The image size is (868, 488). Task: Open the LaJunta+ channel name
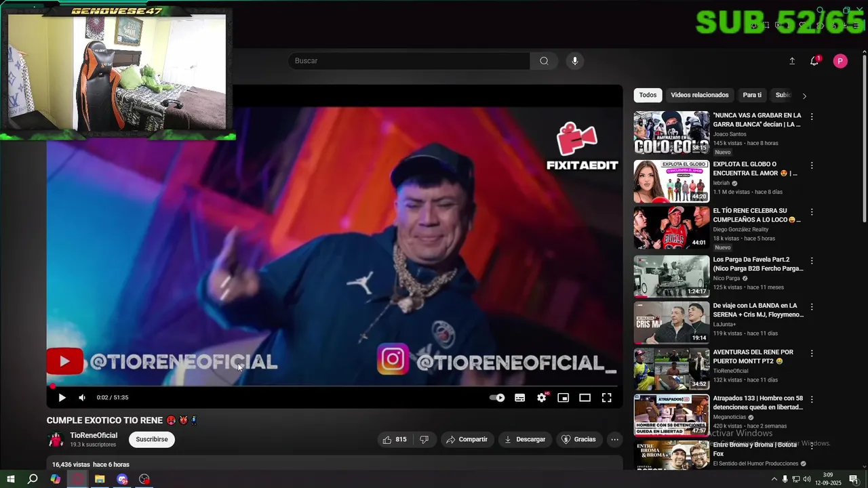click(x=724, y=325)
